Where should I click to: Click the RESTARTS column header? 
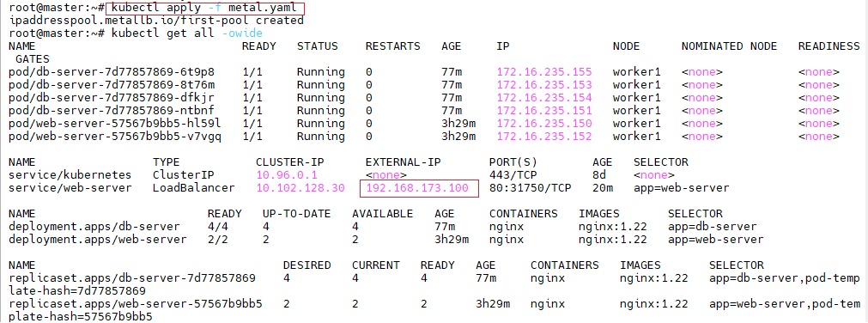(392, 46)
